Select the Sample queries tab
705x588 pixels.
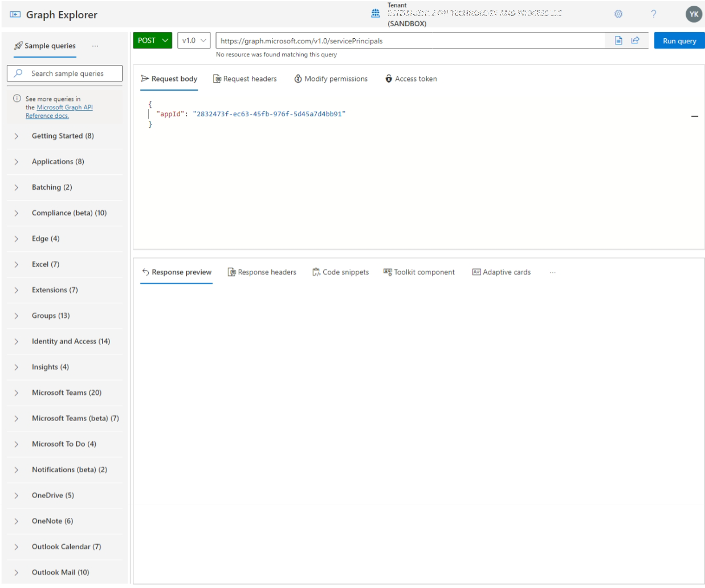coord(45,46)
